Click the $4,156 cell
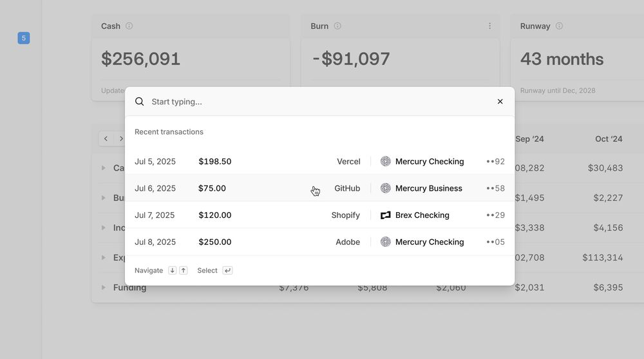This screenshot has width=644, height=359. pyautogui.click(x=608, y=228)
